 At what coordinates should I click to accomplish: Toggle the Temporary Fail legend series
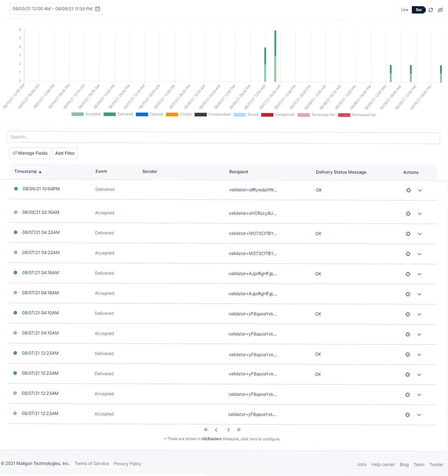(x=316, y=115)
